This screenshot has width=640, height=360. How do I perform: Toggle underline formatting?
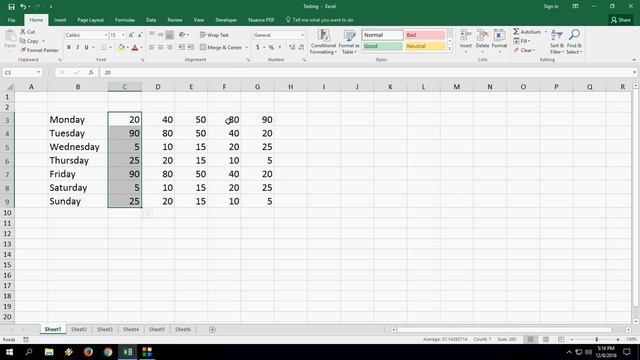[86, 47]
